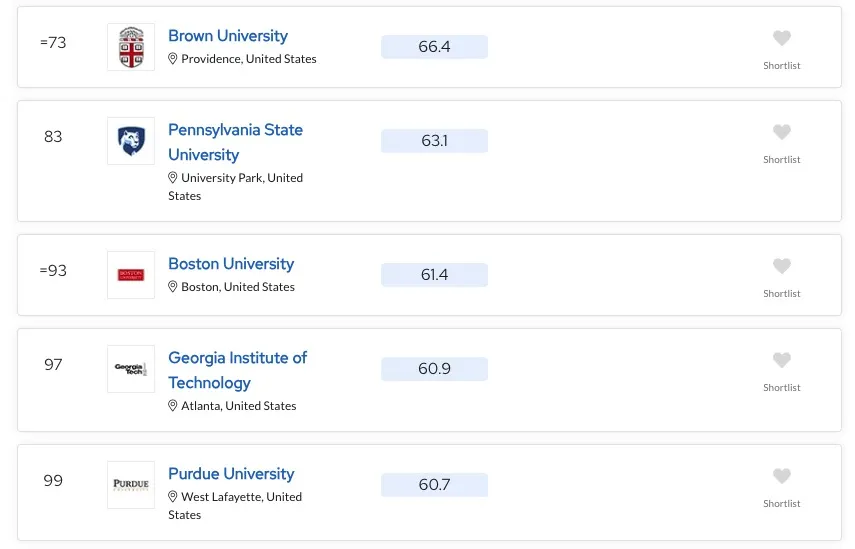Shortlist Purdue University using the heart icon
This screenshot has height=549, width=855.
782,477
